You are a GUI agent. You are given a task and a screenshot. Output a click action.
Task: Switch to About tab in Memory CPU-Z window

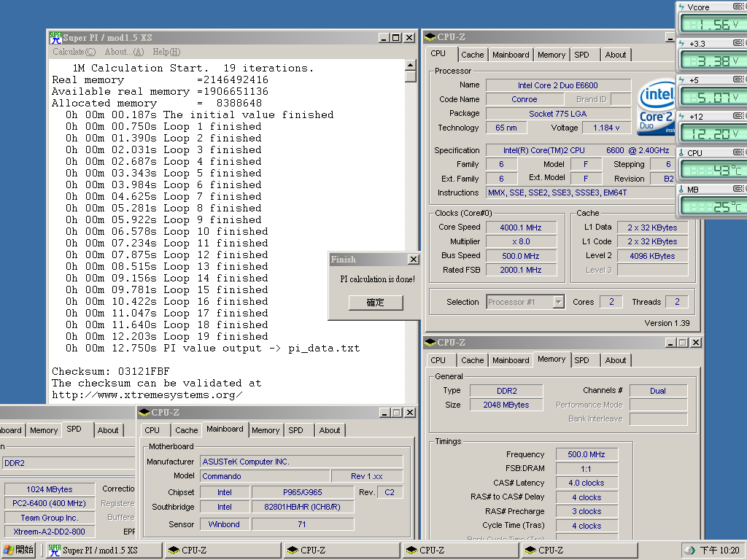616,360
